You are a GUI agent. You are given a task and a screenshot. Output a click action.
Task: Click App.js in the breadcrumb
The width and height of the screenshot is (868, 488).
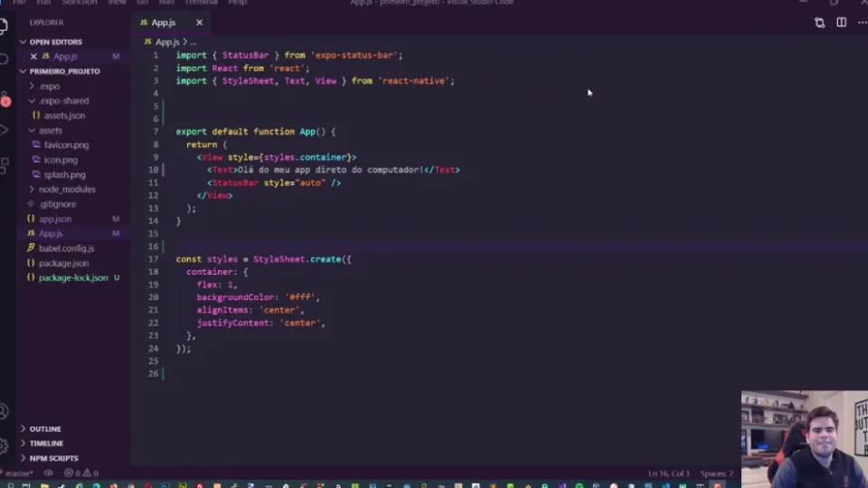pos(167,42)
